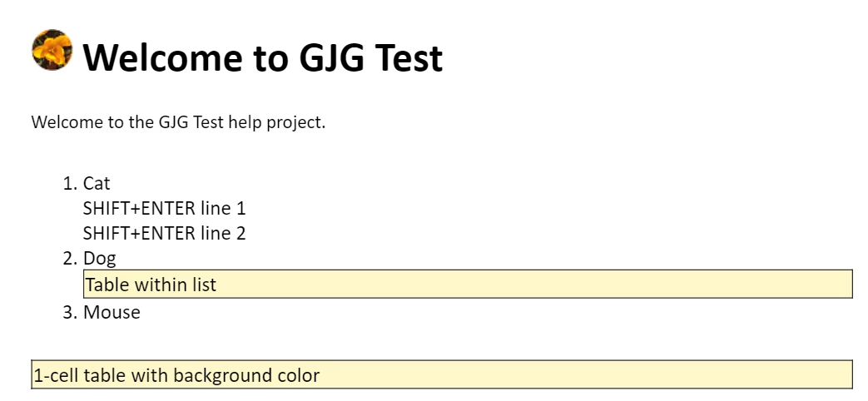Click the orange flower icon beside the heading
Image resolution: width=868 pixels, height=401 pixels.
pos(52,50)
